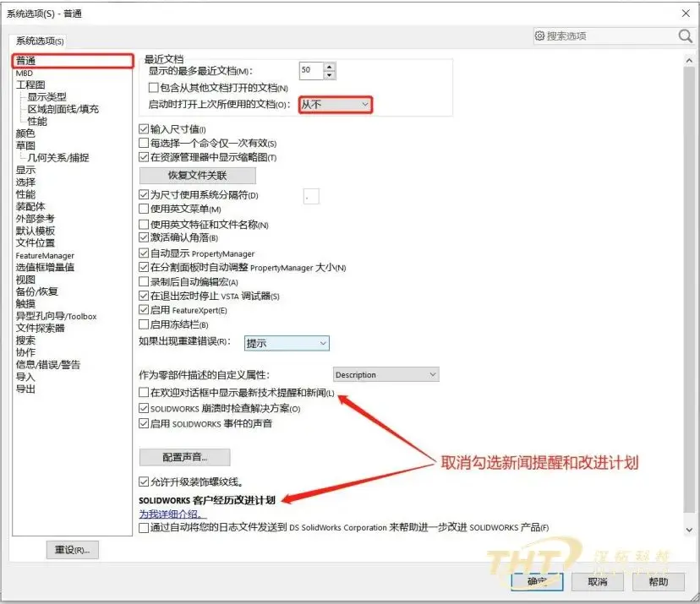Select 选值框增量值 category

click(x=45, y=267)
